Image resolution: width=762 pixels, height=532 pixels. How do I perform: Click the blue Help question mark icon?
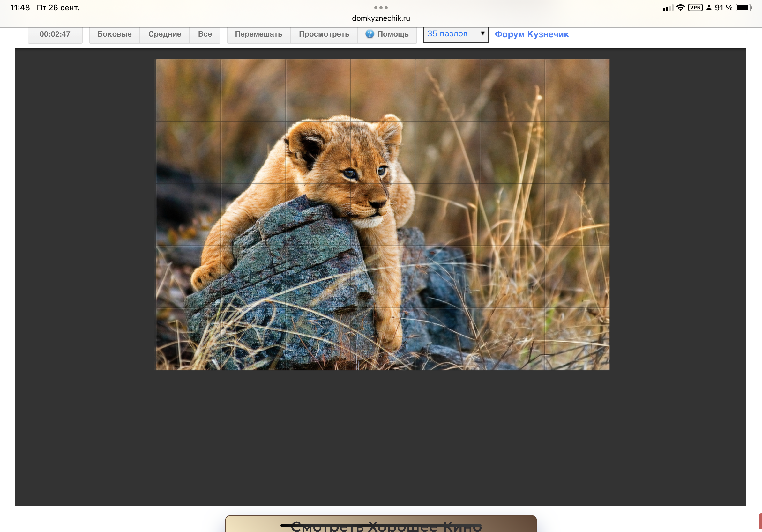point(370,34)
